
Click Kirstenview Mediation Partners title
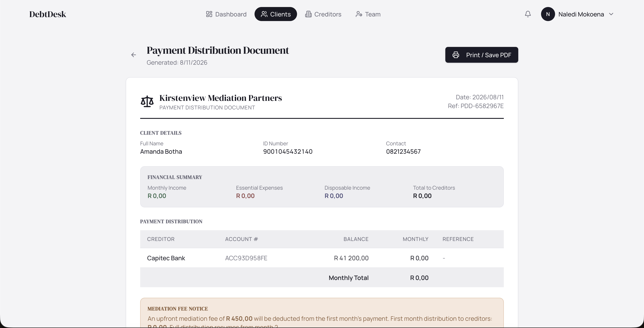coord(221,98)
